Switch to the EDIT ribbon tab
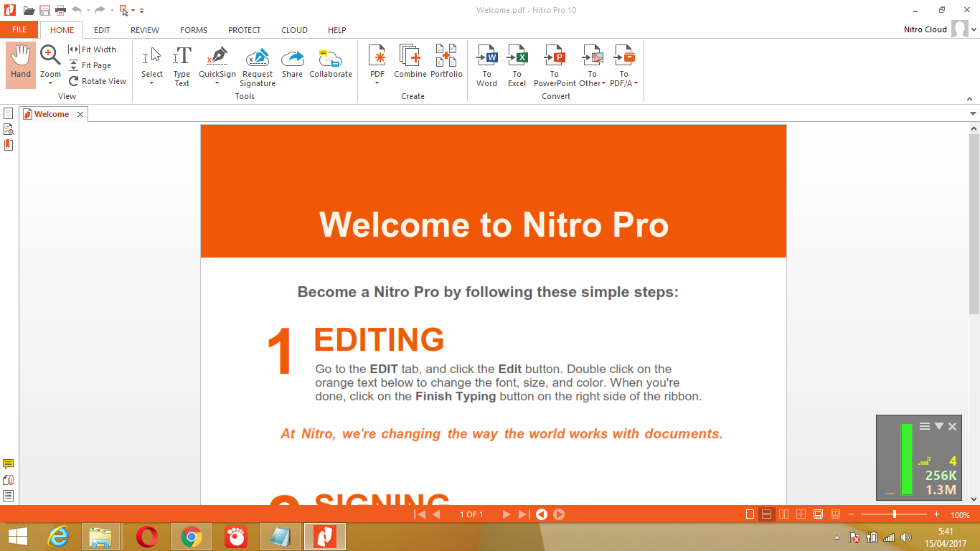The width and height of the screenshot is (980, 551). click(x=102, y=30)
